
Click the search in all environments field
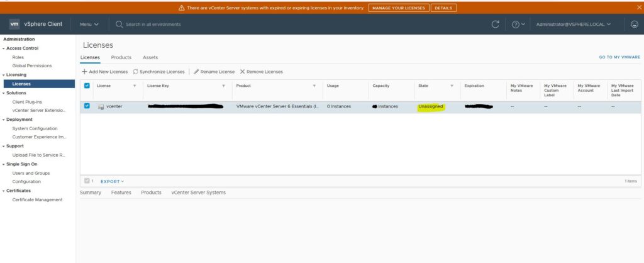click(153, 25)
